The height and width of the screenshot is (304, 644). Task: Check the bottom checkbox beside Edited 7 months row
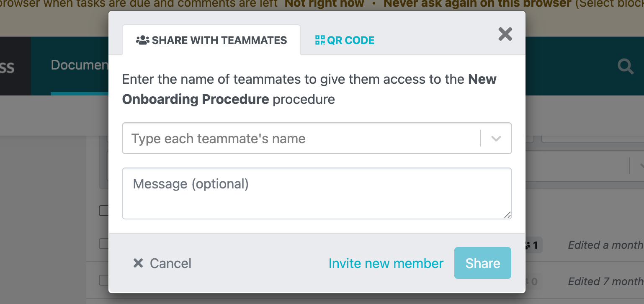point(104,280)
